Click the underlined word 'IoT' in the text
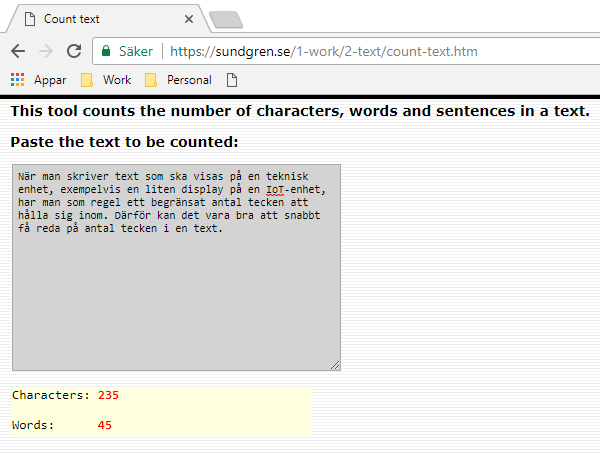 [275, 189]
